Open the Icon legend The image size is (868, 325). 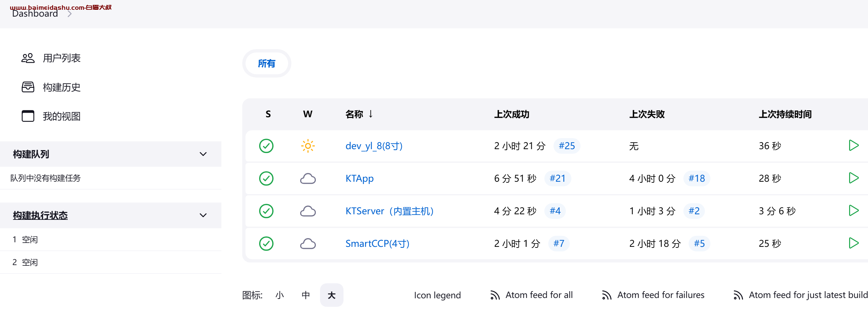click(x=437, y=295)
